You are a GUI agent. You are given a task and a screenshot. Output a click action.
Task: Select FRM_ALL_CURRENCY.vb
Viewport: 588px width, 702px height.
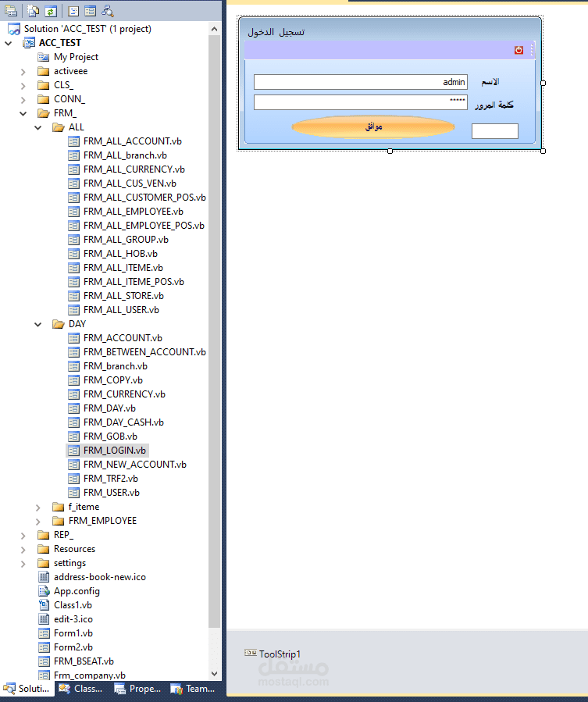(134, 169)
